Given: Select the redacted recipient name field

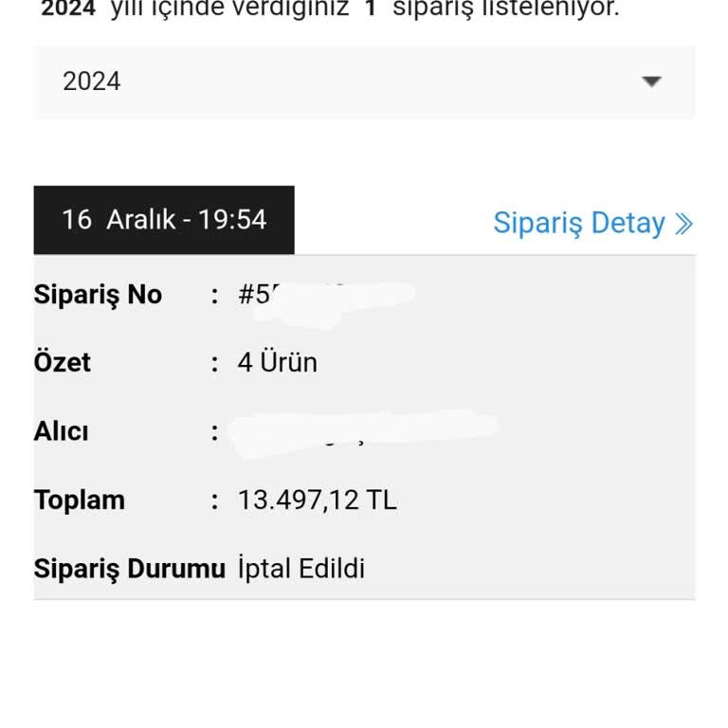Looking at the screenshot, I should point(365,431).
